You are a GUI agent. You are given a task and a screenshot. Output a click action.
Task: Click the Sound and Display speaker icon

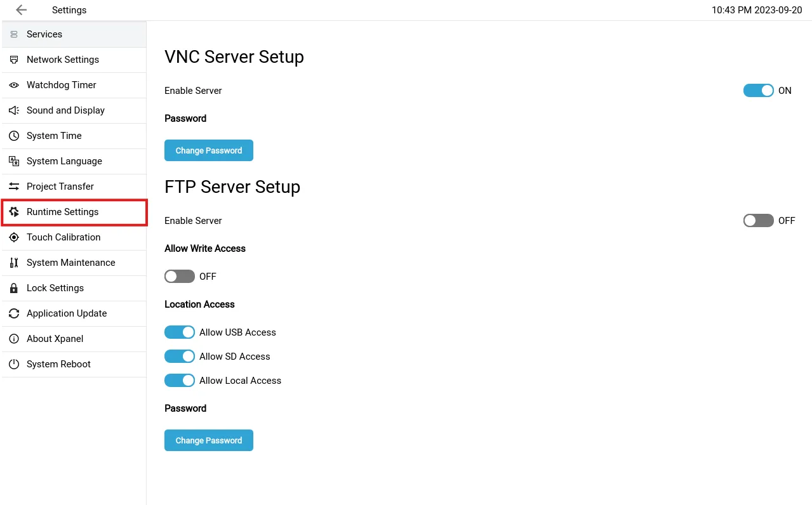click(x=14, y=110)
